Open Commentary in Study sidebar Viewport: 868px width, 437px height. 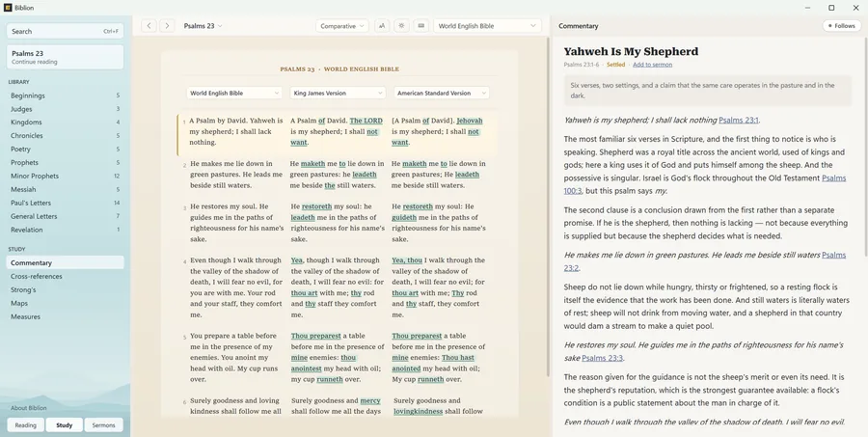click(66, 263)
